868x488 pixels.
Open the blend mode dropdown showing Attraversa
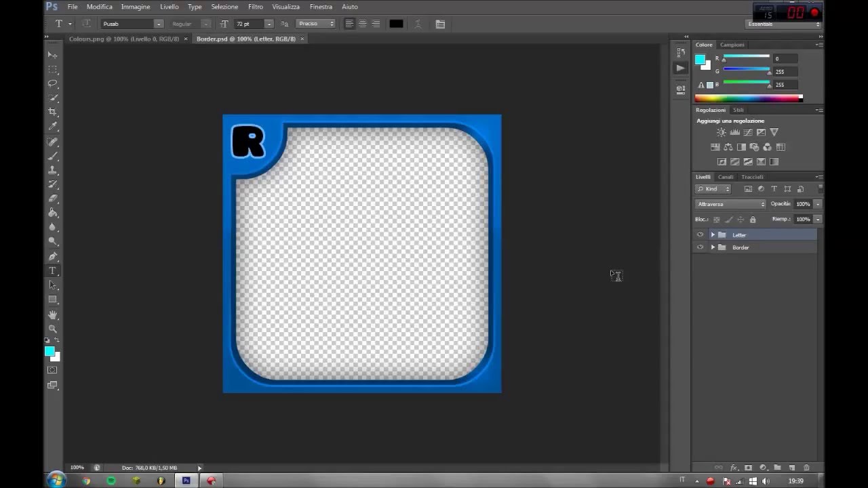coord(730,204)
